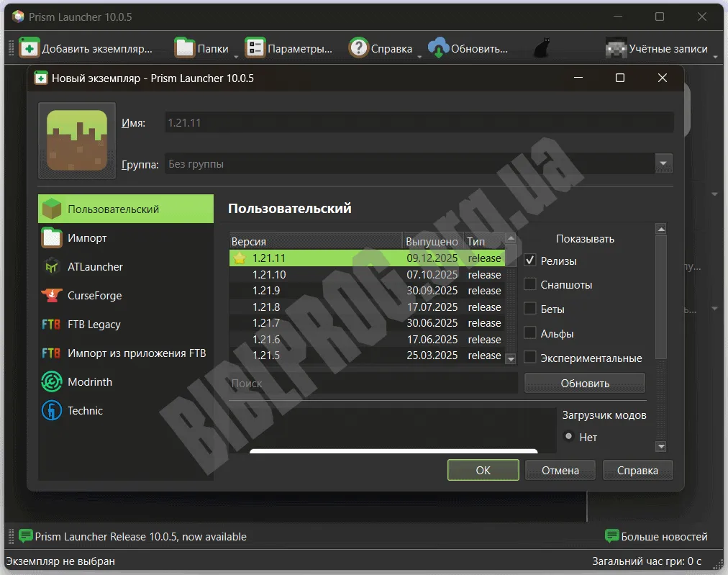Viewport: 728px width, 575px height.
Task: Enable the Экспериментальные checkbox
Action: tap(529, 357)
